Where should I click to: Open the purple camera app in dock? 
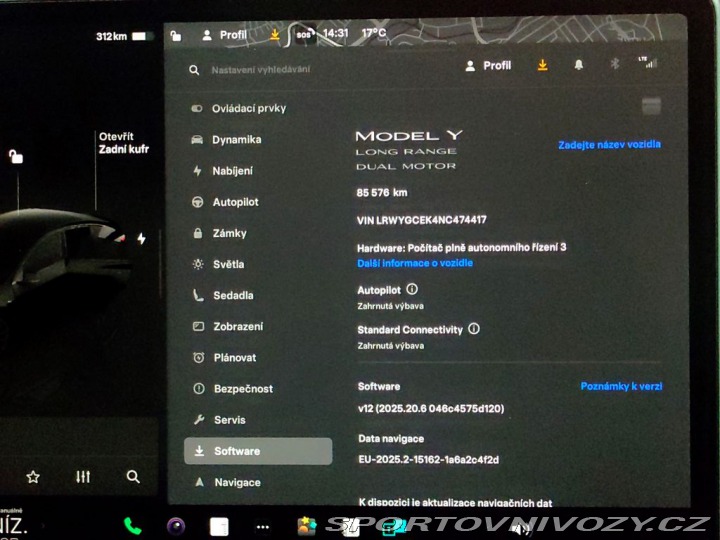176,526
